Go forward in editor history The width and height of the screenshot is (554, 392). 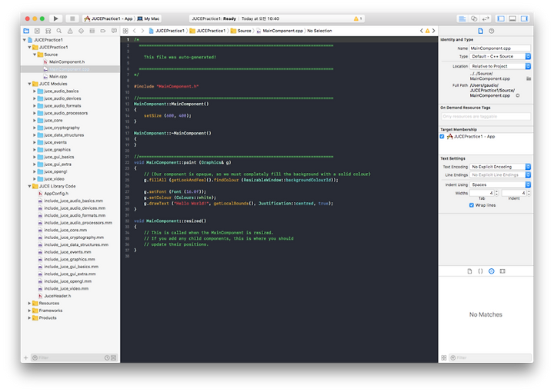tap(142, 31)
